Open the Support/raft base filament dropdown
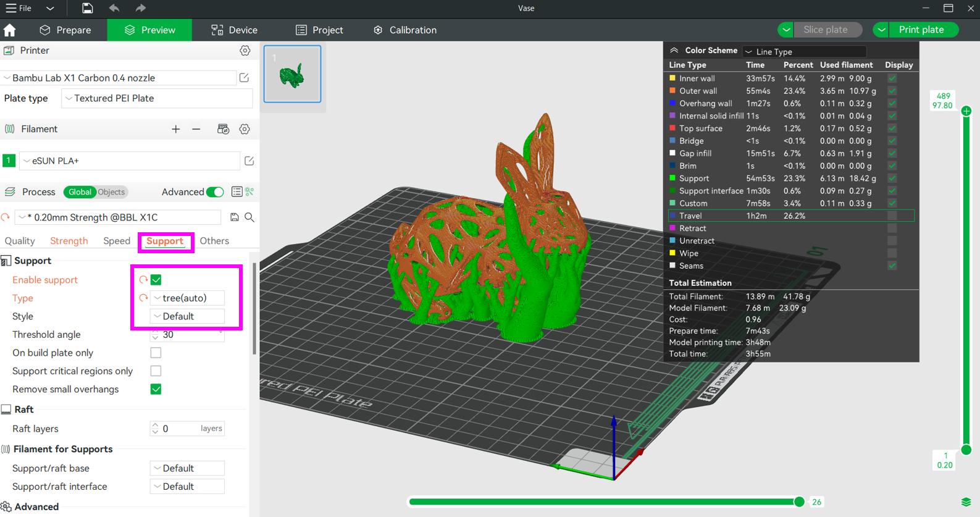Screen dimensions: 980x517 pos(188,468)
